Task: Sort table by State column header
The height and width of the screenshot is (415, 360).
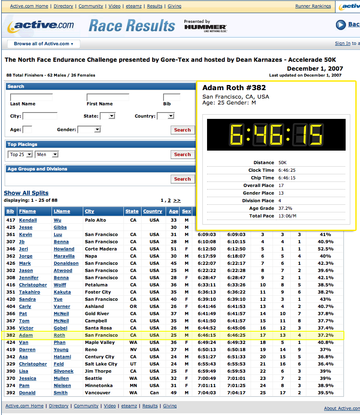Action: point(132,211)
